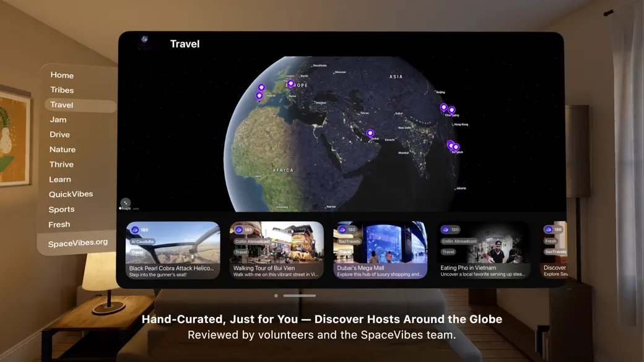This screenshot has height=362, width=644.
Task: Click the Stockholm label on the globe
Action: click(320, 66)
